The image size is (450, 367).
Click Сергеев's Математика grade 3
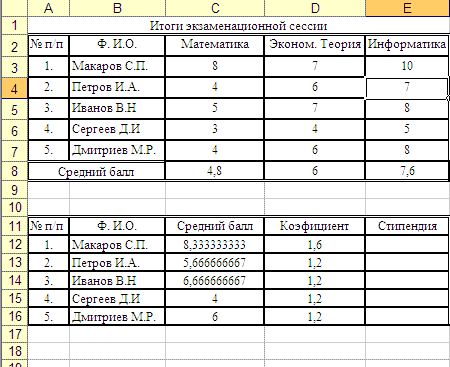(215, 129)
